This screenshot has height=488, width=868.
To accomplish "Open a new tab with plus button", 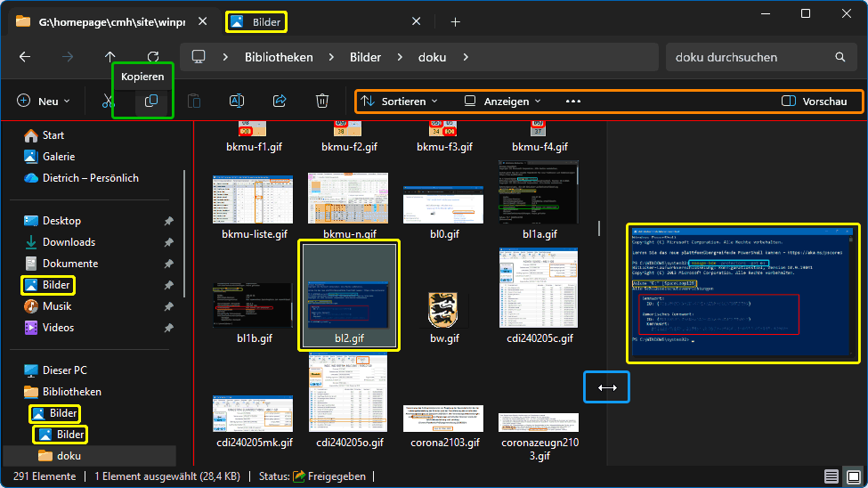I will coord(455,21).
